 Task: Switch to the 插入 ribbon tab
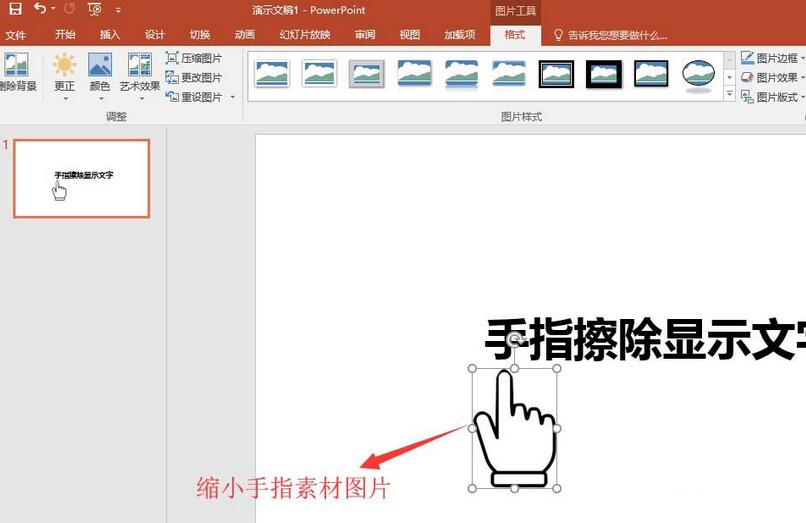(x=109, y=34)
